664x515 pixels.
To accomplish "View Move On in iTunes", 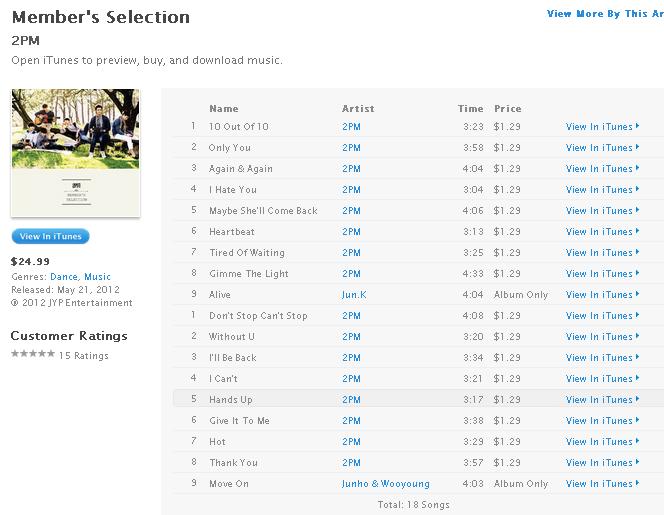I will pyautogui.click(x=602, y=484).
